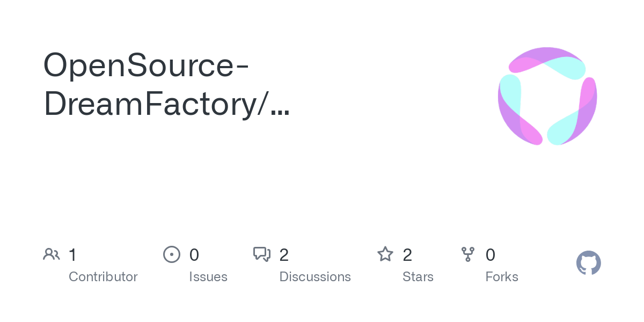Click the Issues label
Screen dimensions: 644x322
point(208,277)
